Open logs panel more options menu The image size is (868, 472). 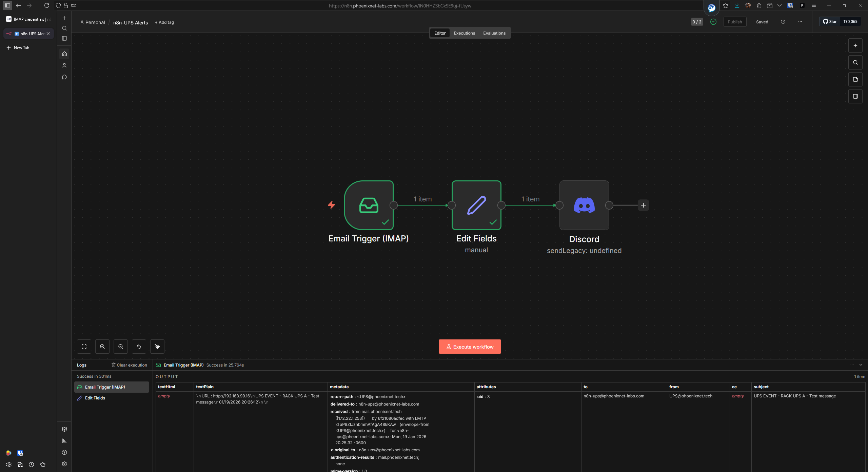(x=852, y=365)
